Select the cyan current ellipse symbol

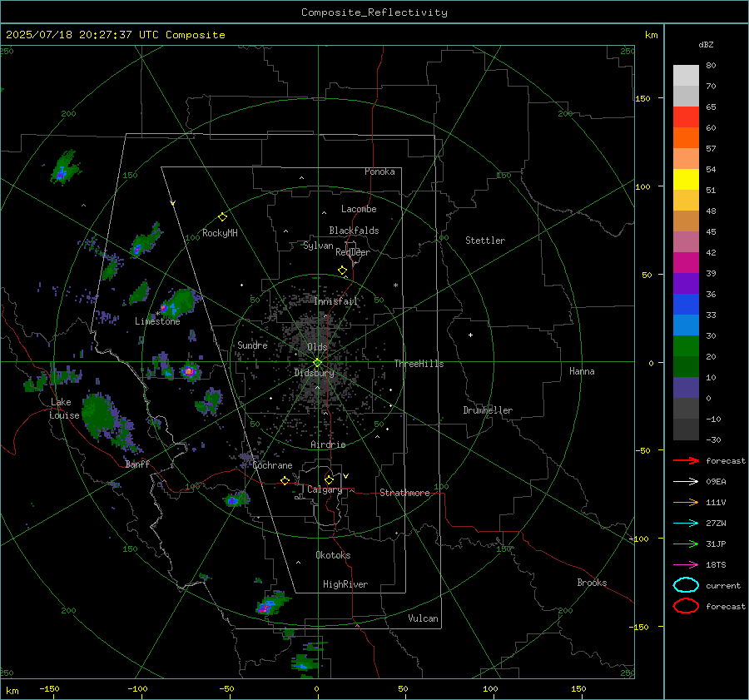pos(686,585)
